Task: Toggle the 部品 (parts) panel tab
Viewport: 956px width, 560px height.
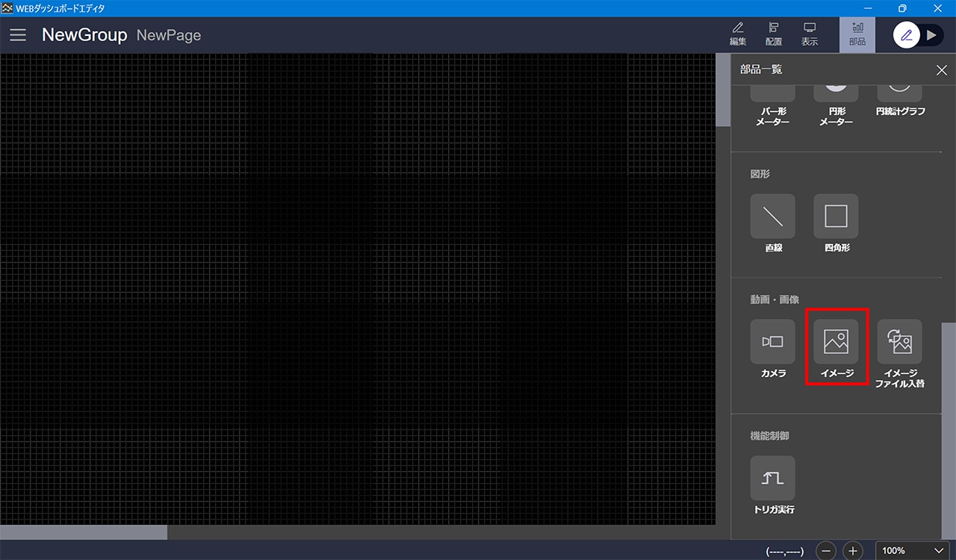Action: 857,34
